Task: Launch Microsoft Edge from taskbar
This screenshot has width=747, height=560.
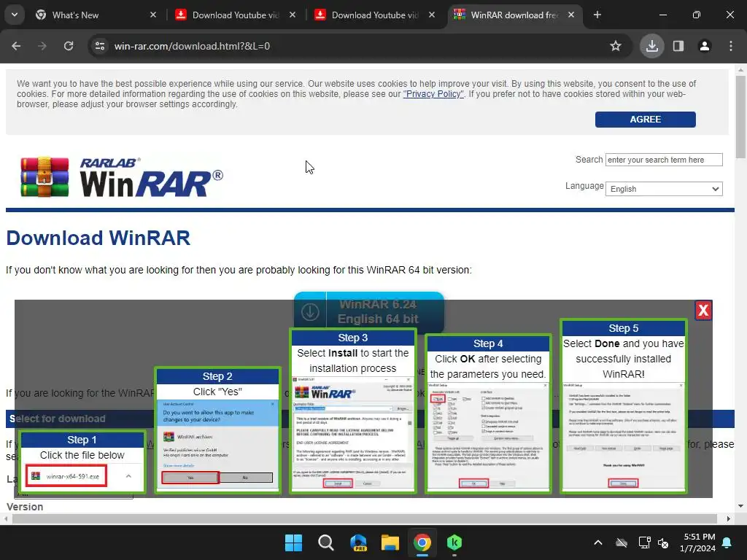Action: 358,542
